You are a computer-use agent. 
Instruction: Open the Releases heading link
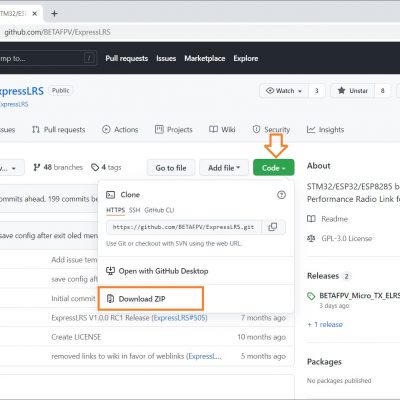click(323, 276)
